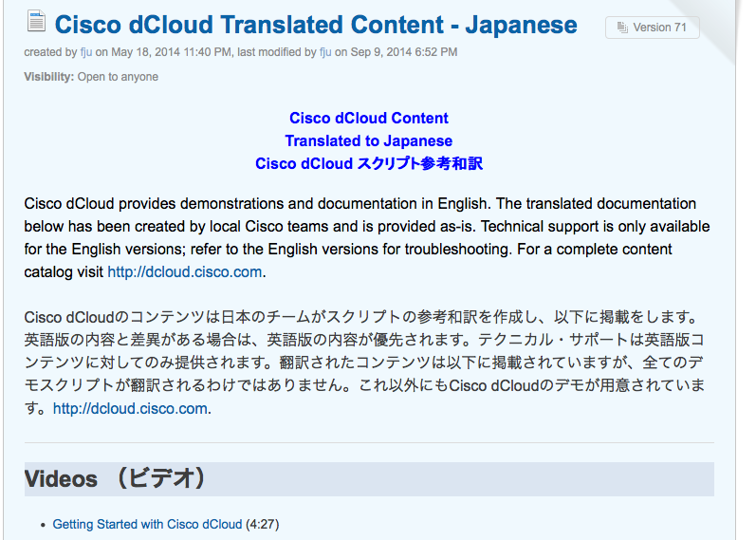Open the Cisco dCloud Translated Content title link
The image size is (756, 540).
tap(316, 25)
